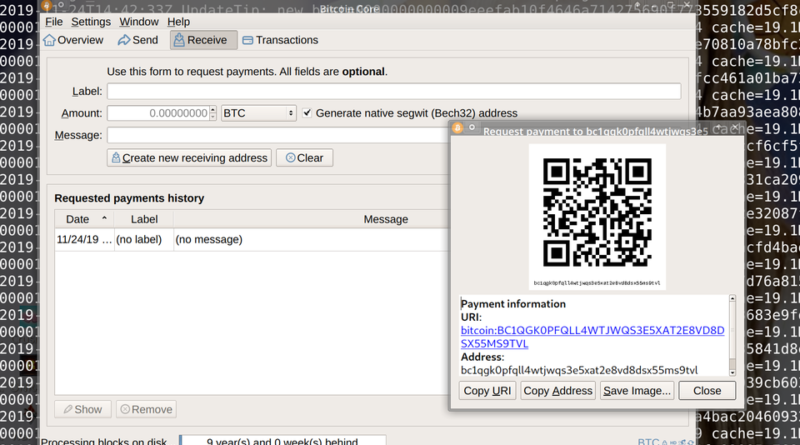Sort history by Message column header

(311, 219)
